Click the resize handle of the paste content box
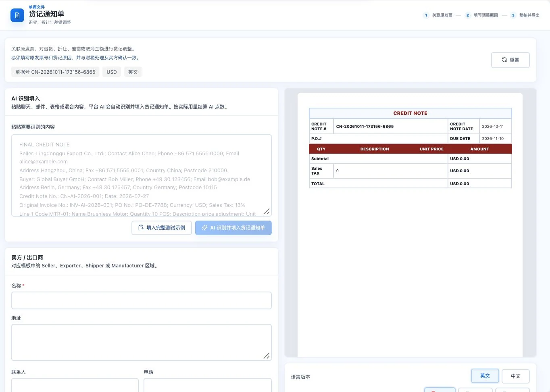 pyautogui.click(x=267, y=211)
